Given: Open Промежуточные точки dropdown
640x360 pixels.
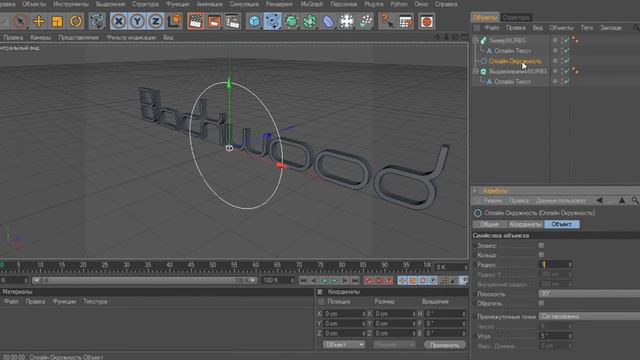Looking at the screenshot, I should pos(589,316).
